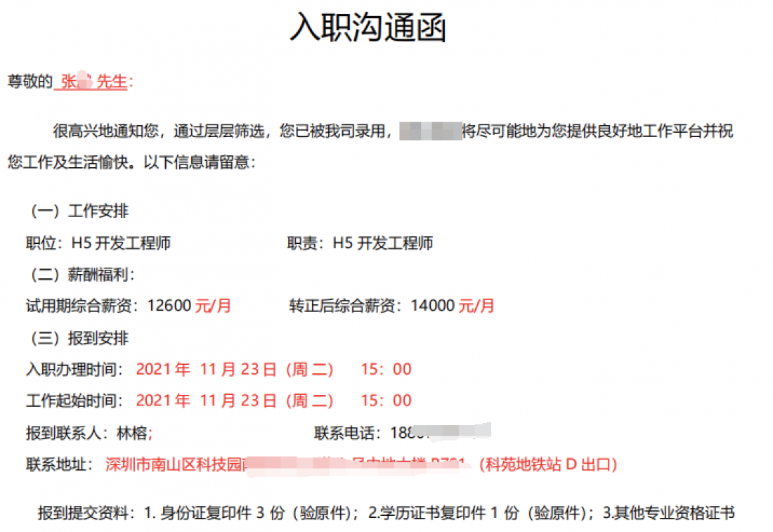The image size is (773, 532).
Task: Click the red date after 入职办理时间
Action: click(234, 370)
